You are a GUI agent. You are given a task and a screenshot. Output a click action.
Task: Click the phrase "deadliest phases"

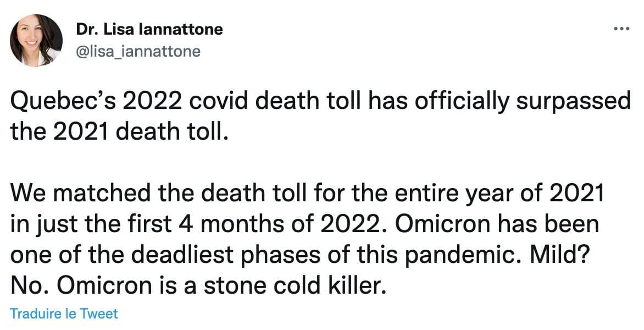[x=243, y=256]
